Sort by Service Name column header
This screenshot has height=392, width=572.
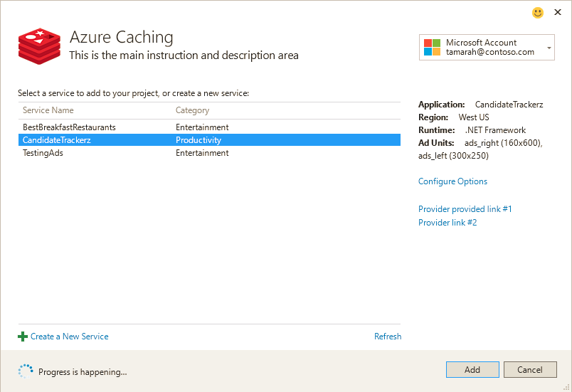tap(48, 110)
